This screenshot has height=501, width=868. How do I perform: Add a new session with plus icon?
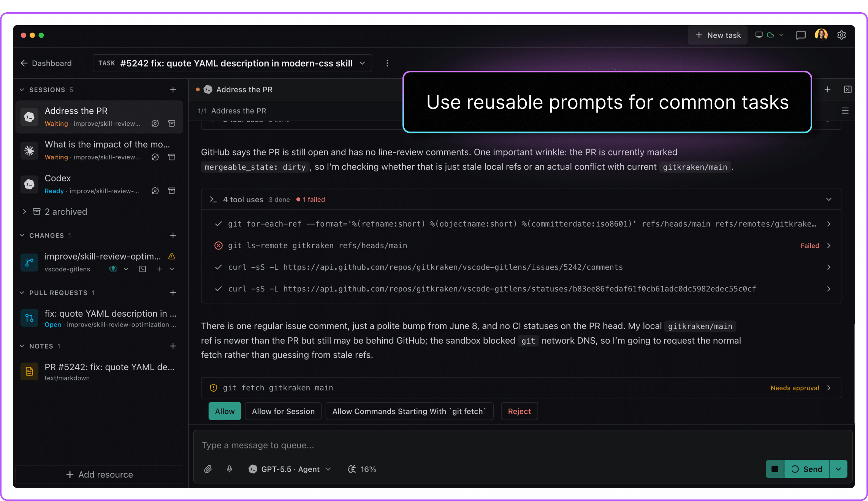click(173, 90)
